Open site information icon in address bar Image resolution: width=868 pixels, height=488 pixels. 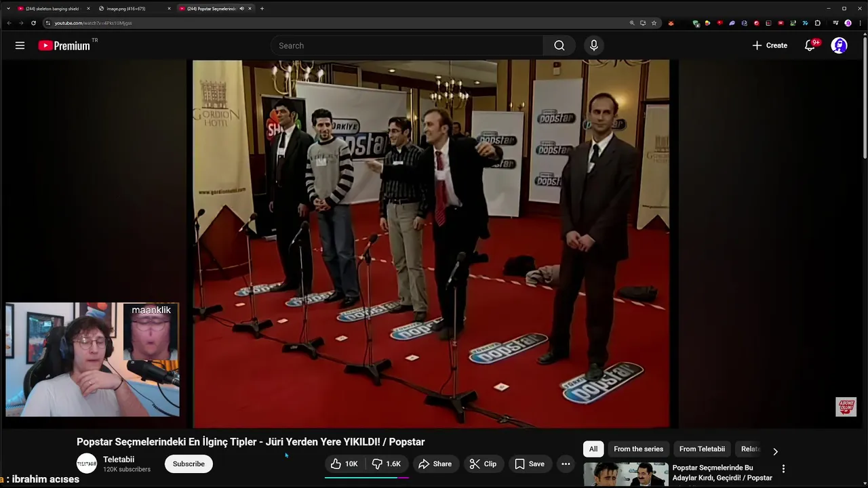coord(47,23)
